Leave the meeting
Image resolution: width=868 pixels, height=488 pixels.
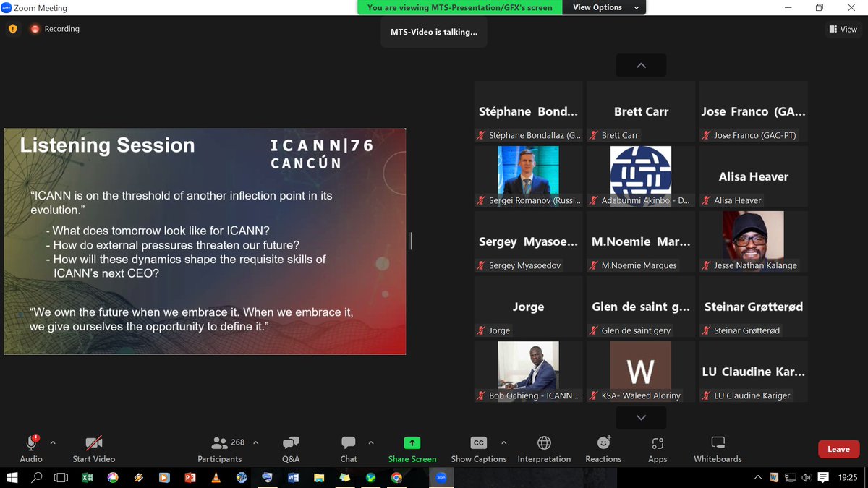click(x=838, y=449)
